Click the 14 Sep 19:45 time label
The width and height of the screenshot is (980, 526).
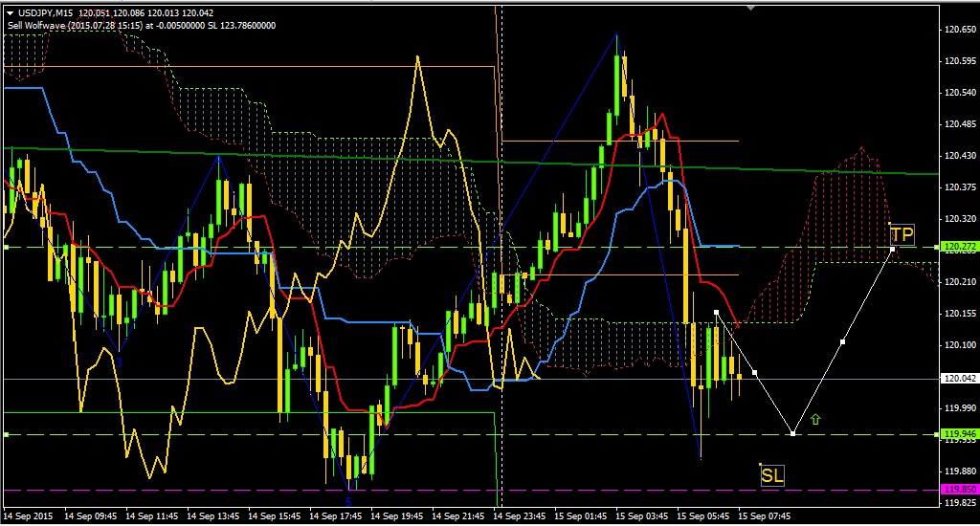coord(397,516)
